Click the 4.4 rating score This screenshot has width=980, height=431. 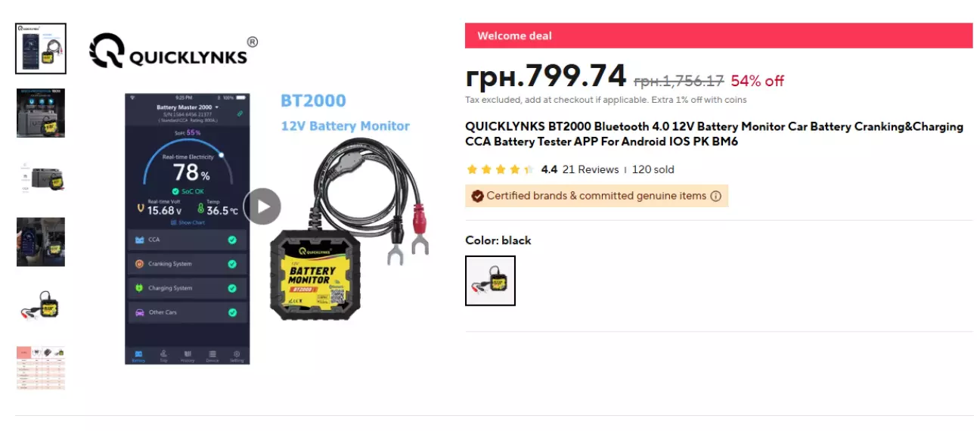point(549,169)
